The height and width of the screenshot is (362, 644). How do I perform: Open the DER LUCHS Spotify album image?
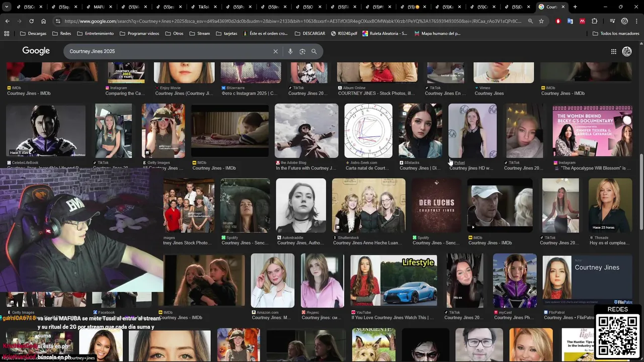[436, 206]
